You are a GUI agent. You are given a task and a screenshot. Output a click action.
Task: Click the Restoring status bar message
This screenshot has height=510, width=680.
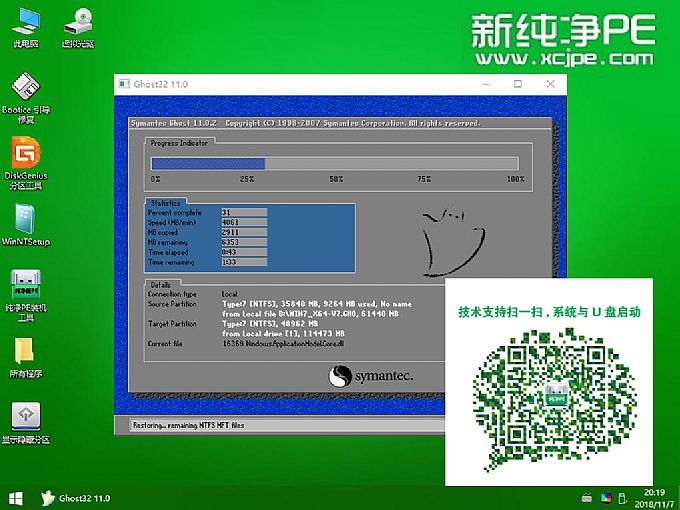point(189,425)
